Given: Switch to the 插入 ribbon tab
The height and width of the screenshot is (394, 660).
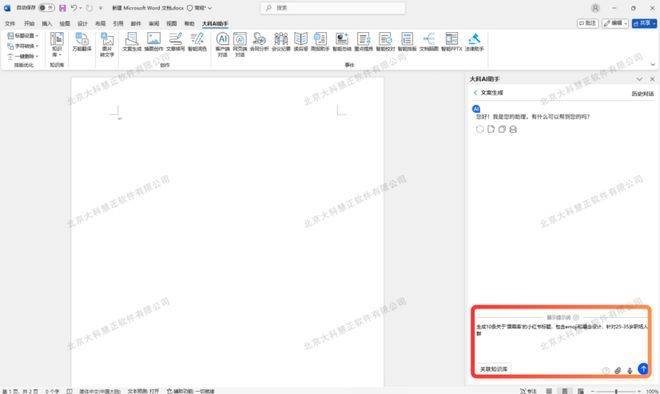Looking at the screenshot, I should point(47,24).
